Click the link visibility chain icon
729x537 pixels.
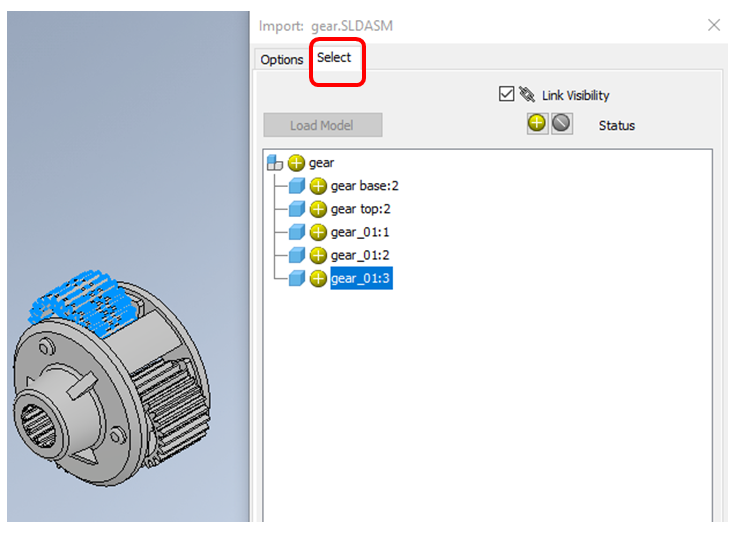pyautogui.click(x=527, y=94)
